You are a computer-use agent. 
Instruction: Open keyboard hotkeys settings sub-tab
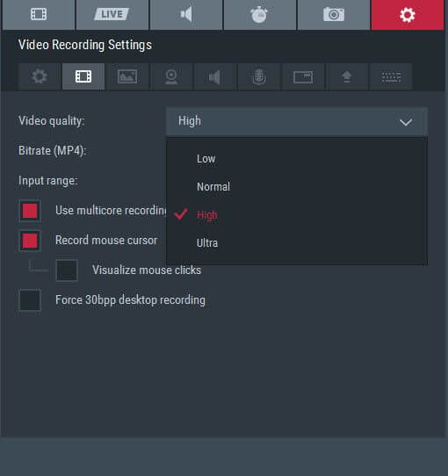(391, 76)
